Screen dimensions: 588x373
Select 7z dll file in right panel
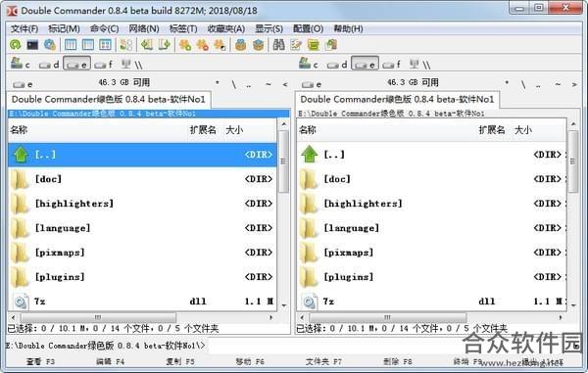coord(431,302)
